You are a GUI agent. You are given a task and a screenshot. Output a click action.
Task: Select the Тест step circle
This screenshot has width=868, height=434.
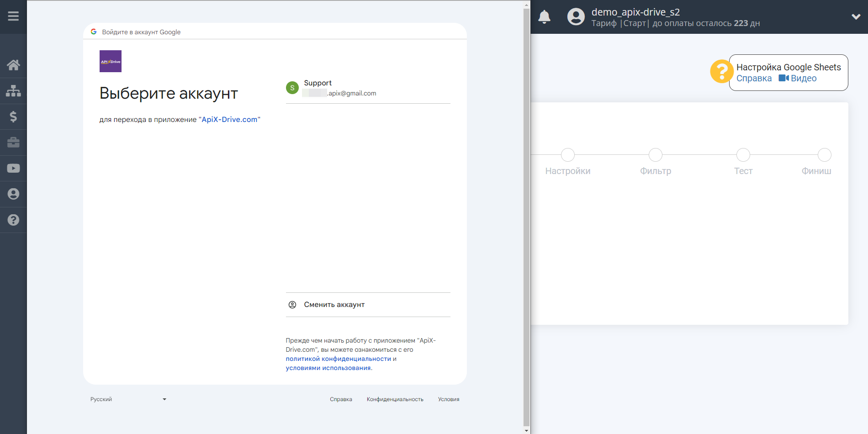[x=743, y=155]
